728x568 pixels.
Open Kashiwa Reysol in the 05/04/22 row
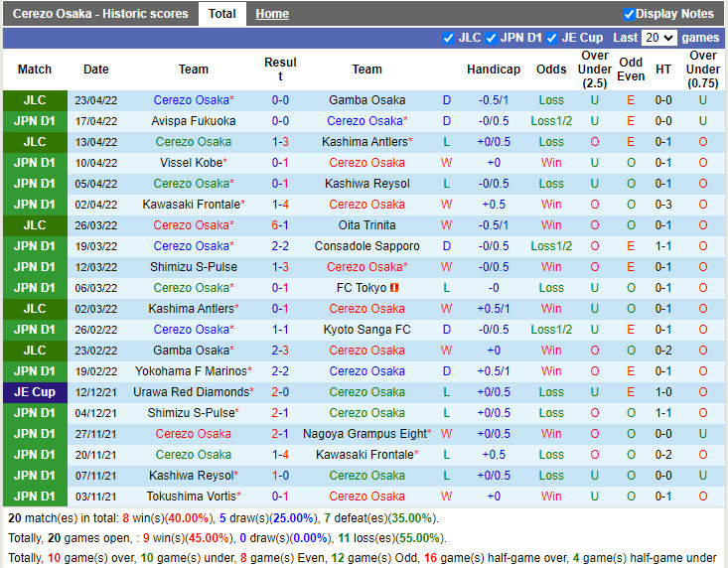[366, 184]
